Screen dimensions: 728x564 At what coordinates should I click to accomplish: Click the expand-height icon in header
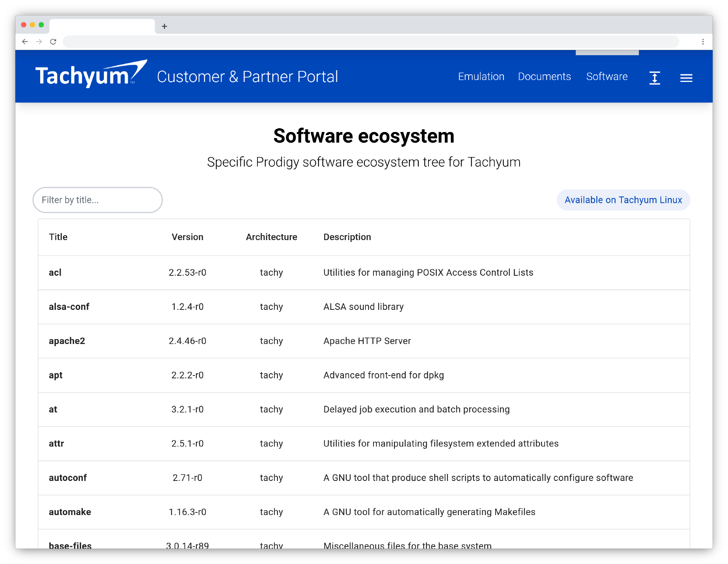click(654, 78)
